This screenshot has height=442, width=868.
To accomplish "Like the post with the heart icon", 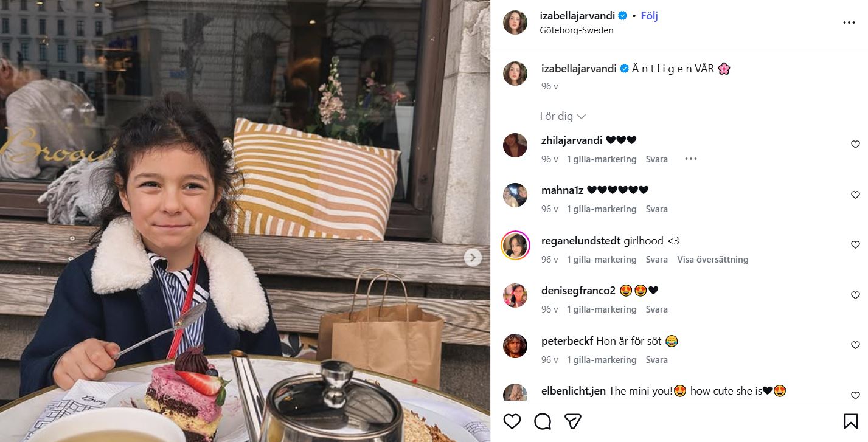I will pyautogui.click(x=512, y=421).
